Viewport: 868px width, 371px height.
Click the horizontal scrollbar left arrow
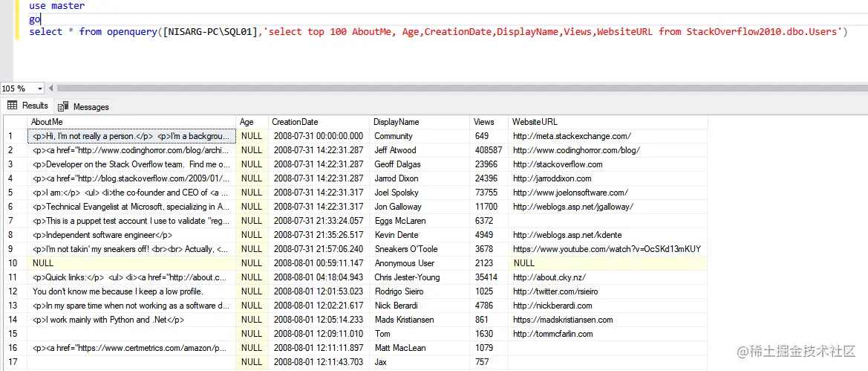pyautogui.click(x=51, y=88)
